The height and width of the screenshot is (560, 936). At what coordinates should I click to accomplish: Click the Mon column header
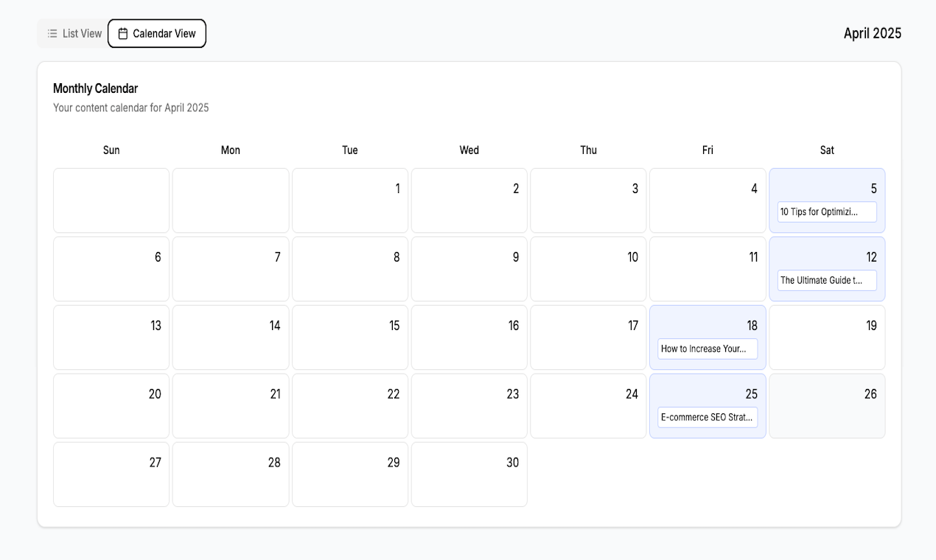[231, 150]
